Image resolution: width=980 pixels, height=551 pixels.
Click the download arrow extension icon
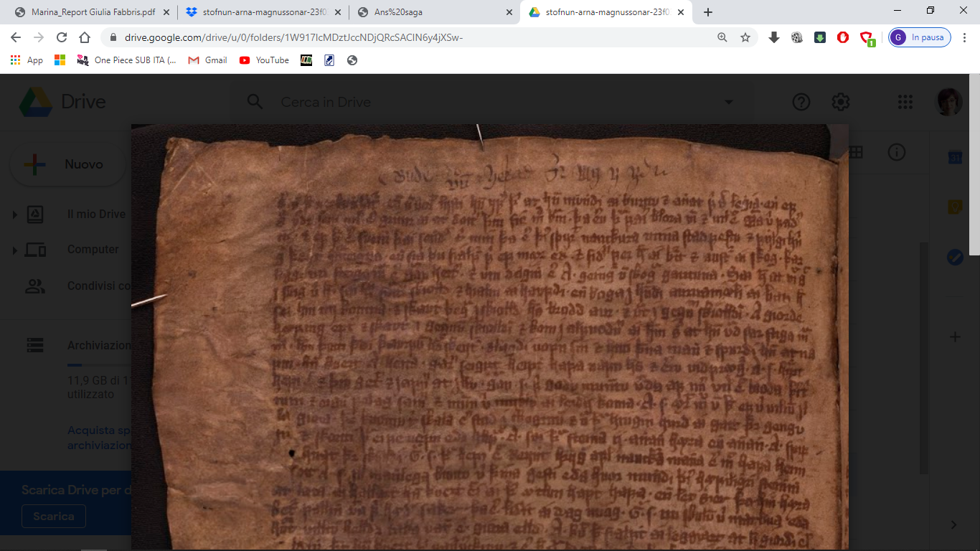(x=773, y=37)
